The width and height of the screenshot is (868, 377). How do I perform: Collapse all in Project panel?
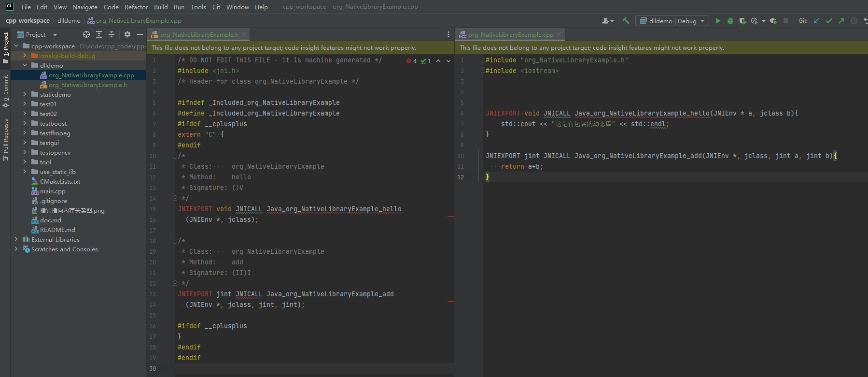[x=112, y=34]
